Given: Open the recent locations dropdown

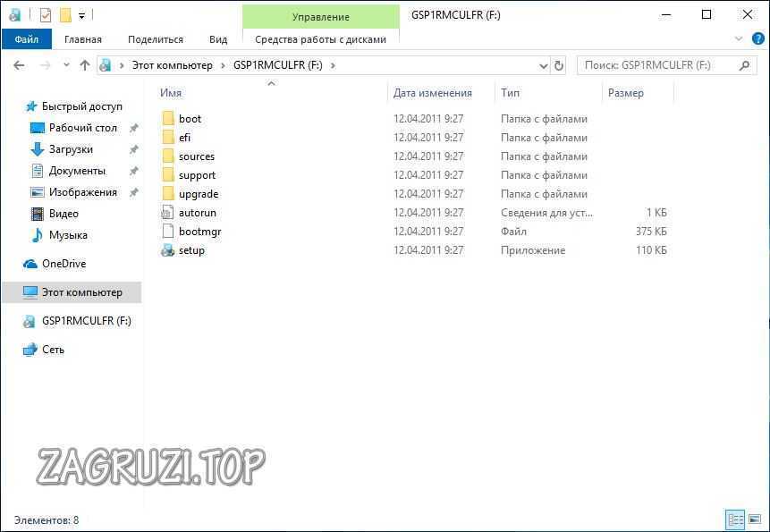Looking at the screenshot, I should (66, 65).
